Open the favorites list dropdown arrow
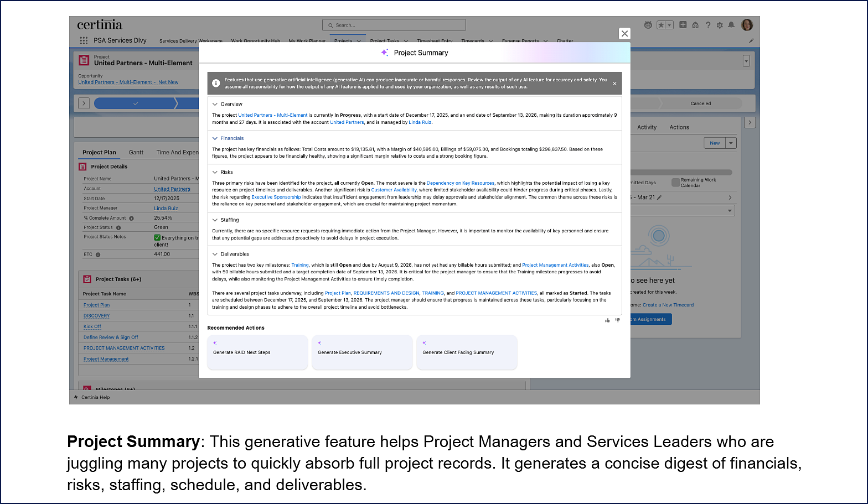868x504 pixels. tap(669, 25)
